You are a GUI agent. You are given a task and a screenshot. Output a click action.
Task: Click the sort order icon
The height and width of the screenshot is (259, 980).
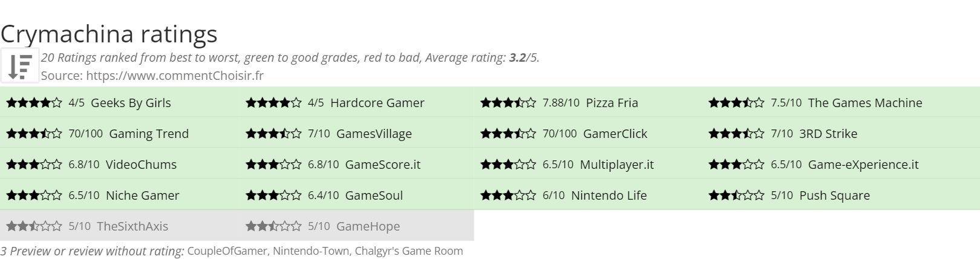(x=20, y=66)
